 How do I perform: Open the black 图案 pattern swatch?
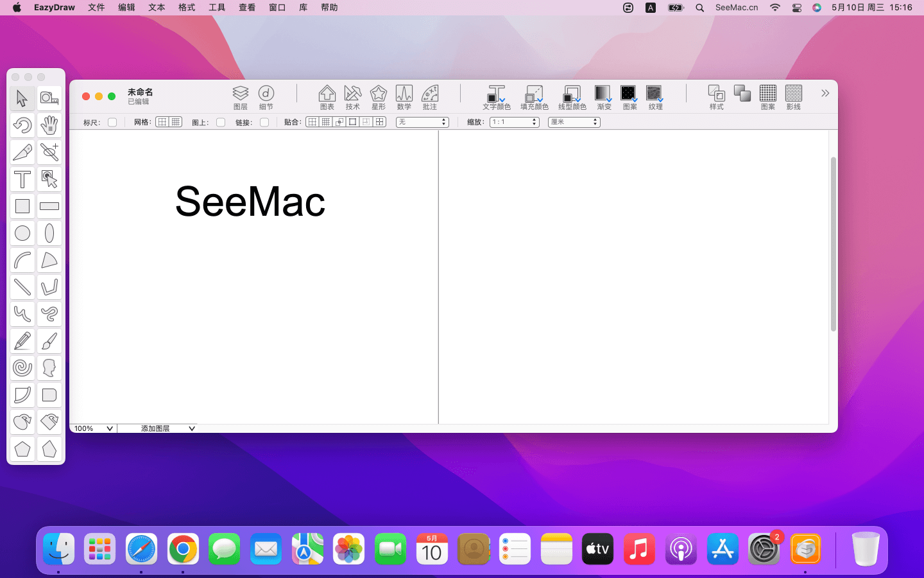point(629,98)
